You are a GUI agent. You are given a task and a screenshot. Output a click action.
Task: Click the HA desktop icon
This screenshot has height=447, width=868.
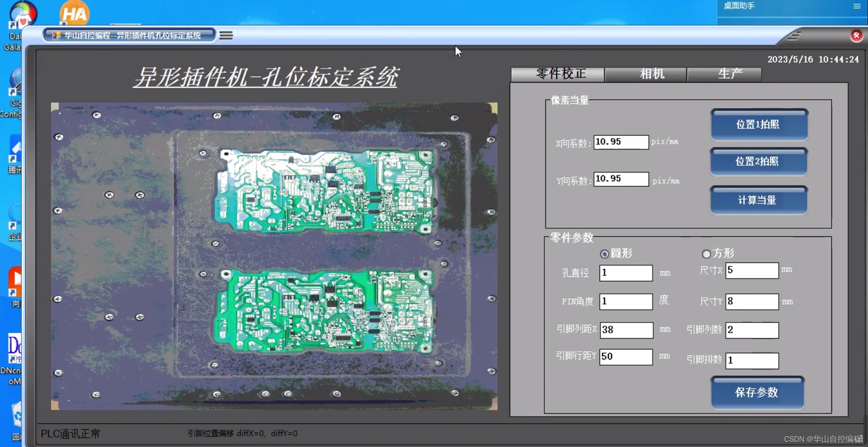[74, 14]
